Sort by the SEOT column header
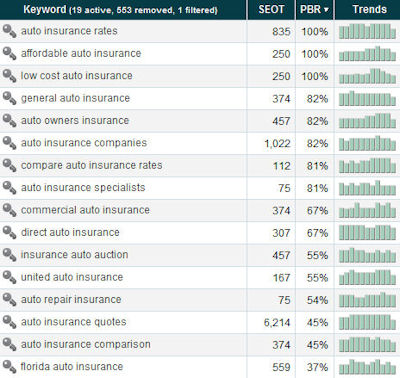Image resolution: width=400 pixels, height=378 pixels. click(x=271, y=9)
